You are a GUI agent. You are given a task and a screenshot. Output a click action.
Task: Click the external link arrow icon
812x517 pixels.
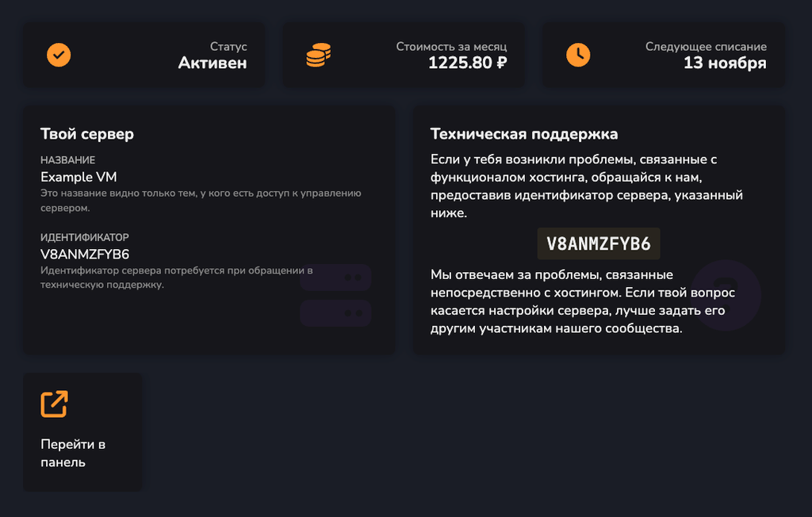(55, 404)
